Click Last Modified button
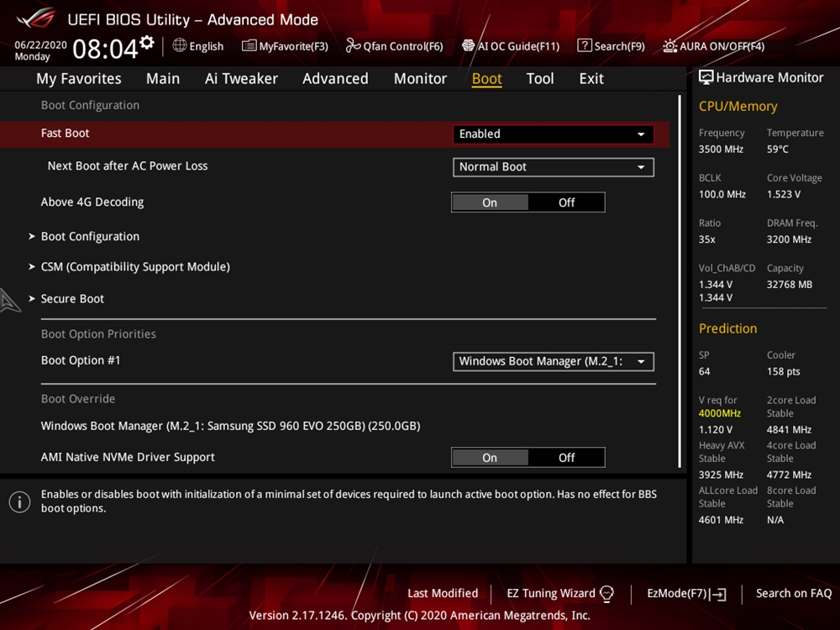 coord(443,593)
